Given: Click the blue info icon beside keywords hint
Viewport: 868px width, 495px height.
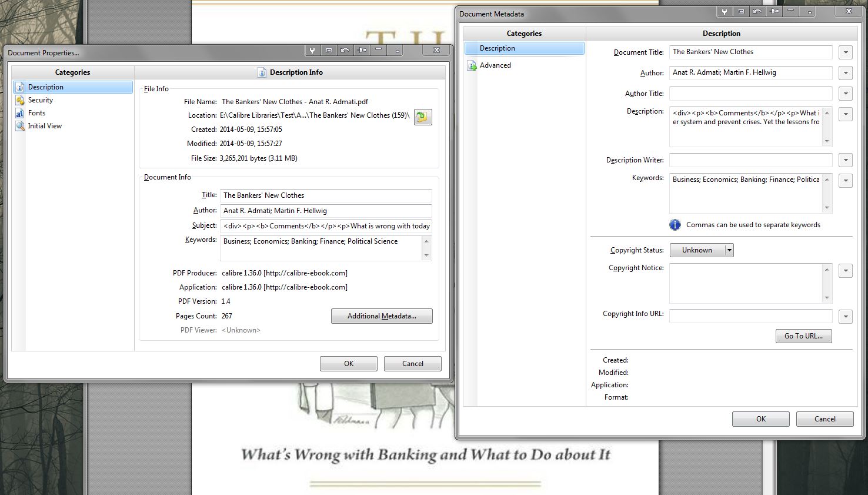Looking at the screenshot, I should [x=675, y=225].
